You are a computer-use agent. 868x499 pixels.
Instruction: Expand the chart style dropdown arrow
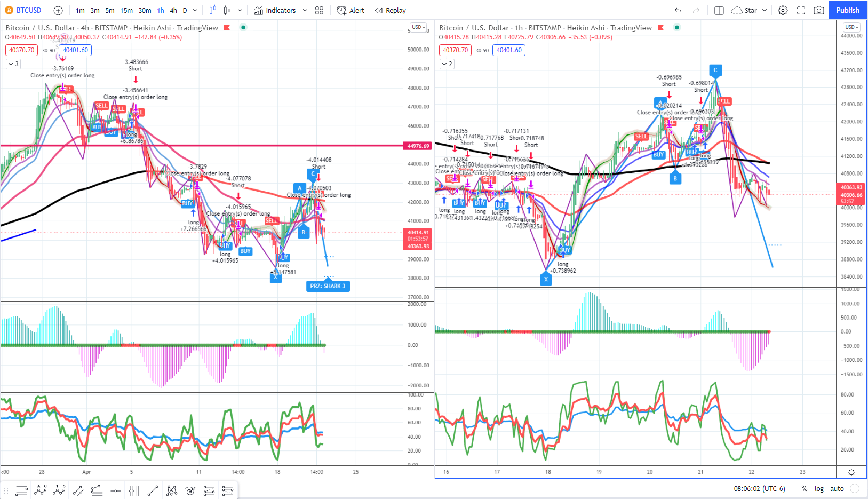[240, 10]
